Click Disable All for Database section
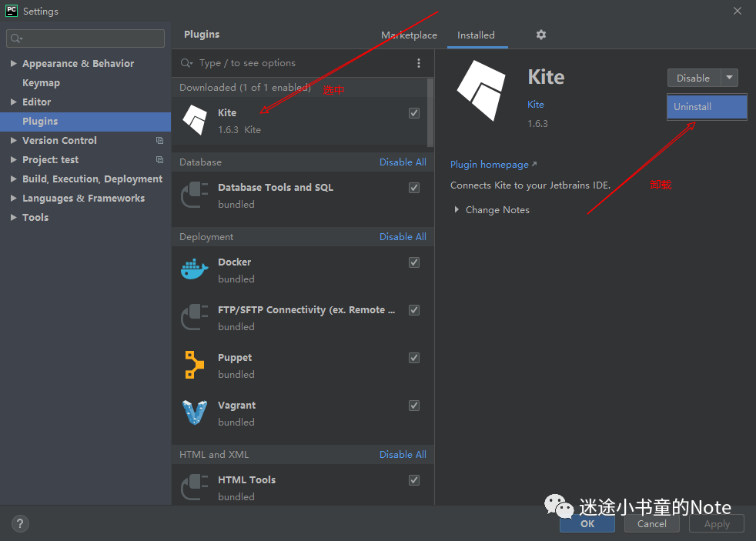Screen dimensions: 756x541 403,162
